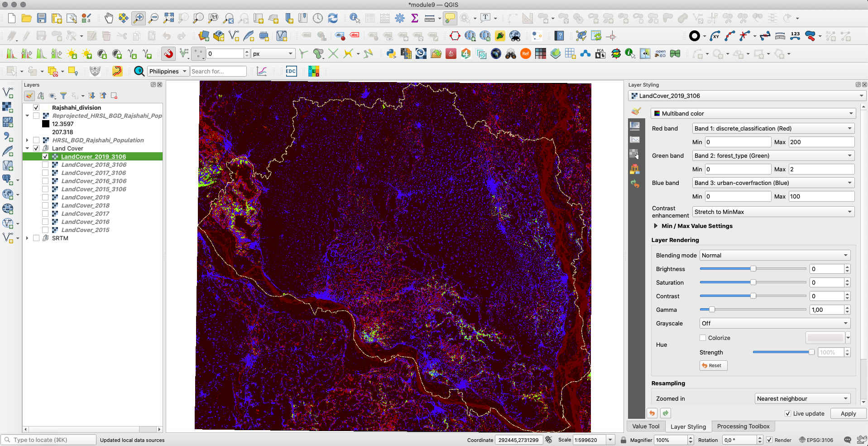Toggle the snapping magnet icon
The width and height of the screenshot is (868, 446).
point(168,54)
